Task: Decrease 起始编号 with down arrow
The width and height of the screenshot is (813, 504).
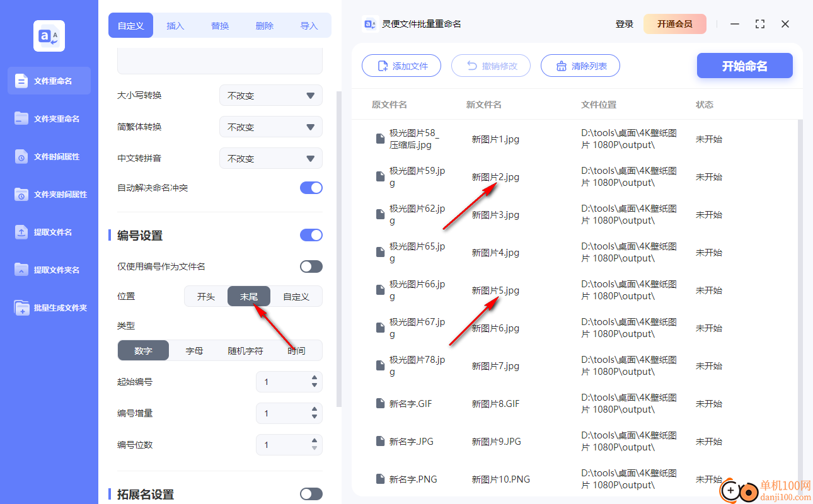Action: tap(314, 385)
